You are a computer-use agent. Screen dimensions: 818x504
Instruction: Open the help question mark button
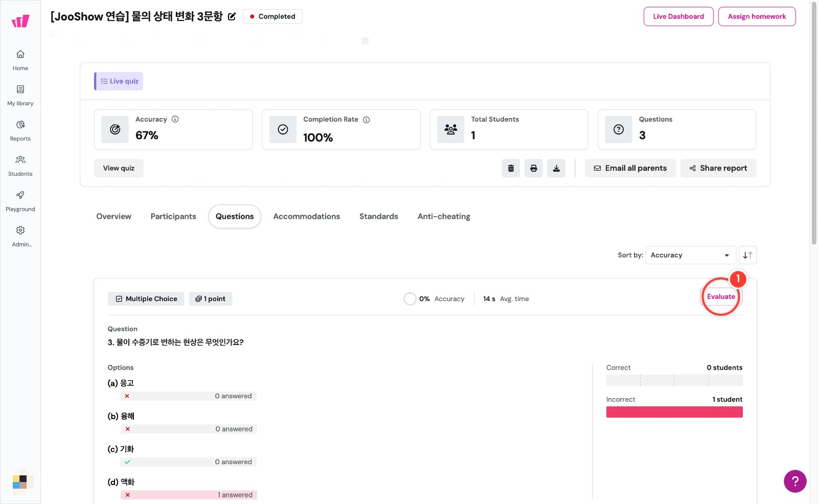coord(795,481)
